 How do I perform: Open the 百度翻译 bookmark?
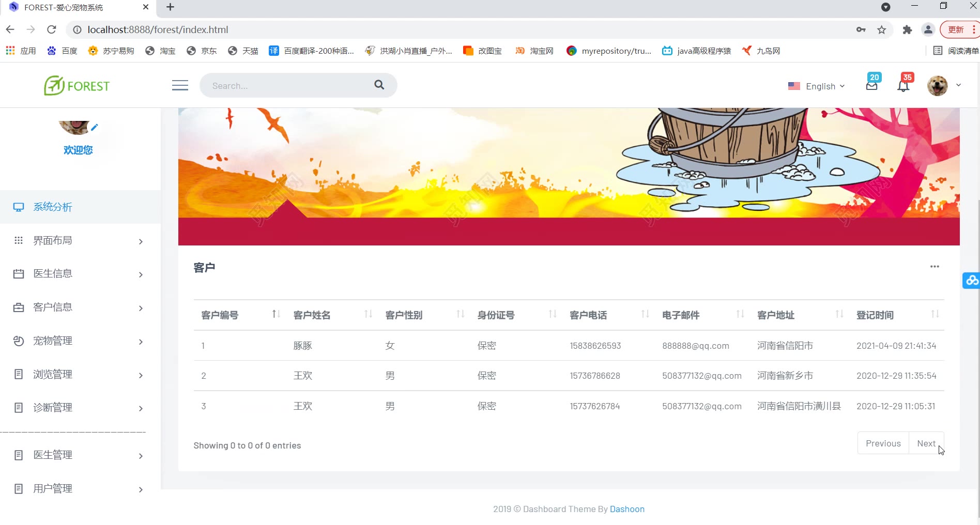311,51
